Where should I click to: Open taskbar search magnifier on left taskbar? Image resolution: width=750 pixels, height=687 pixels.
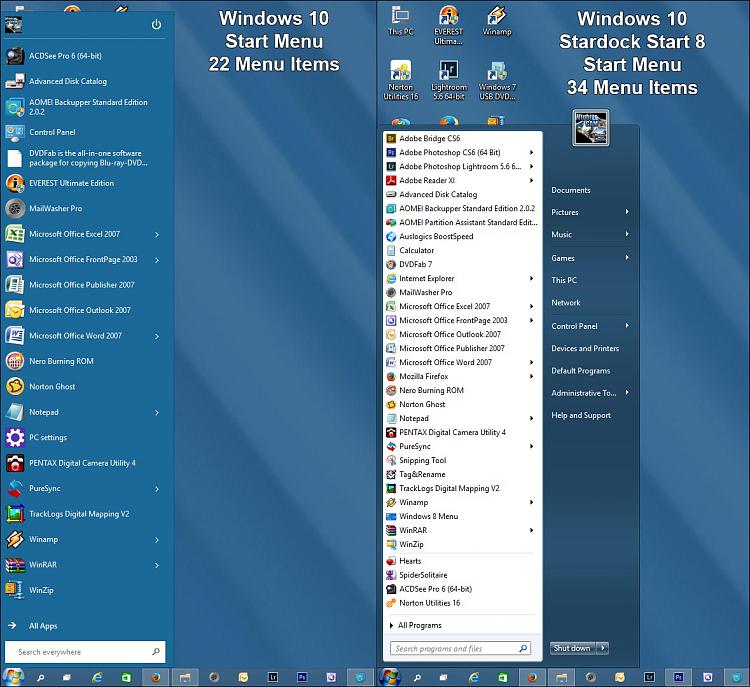[41, 677]
